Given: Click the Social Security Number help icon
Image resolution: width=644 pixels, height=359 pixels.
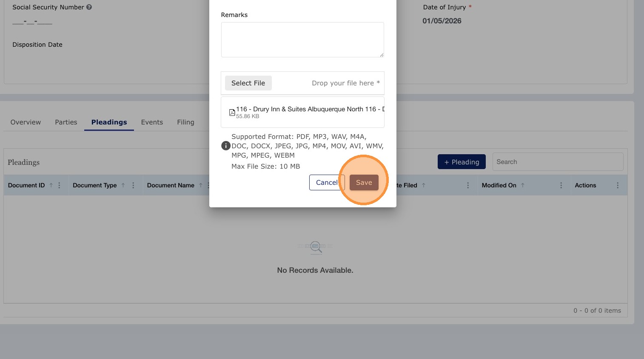Looking at the screenshot, I should (89, 7).
